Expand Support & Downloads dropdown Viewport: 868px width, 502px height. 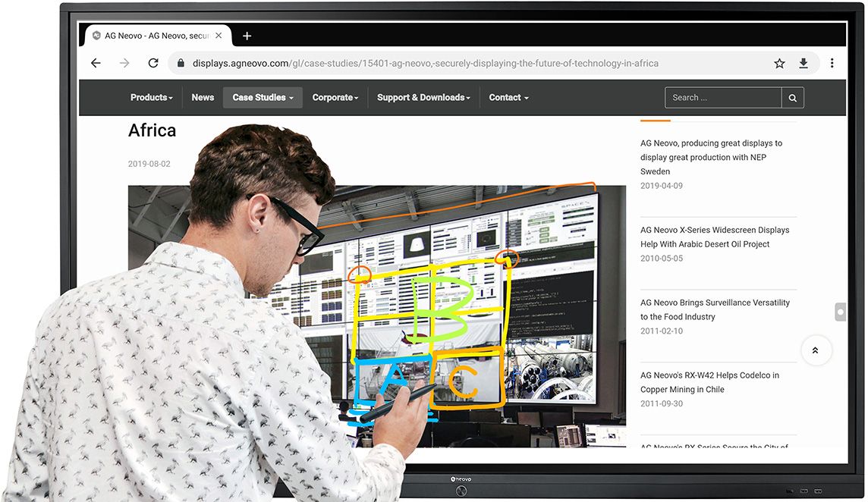click(x=423, y=97)
